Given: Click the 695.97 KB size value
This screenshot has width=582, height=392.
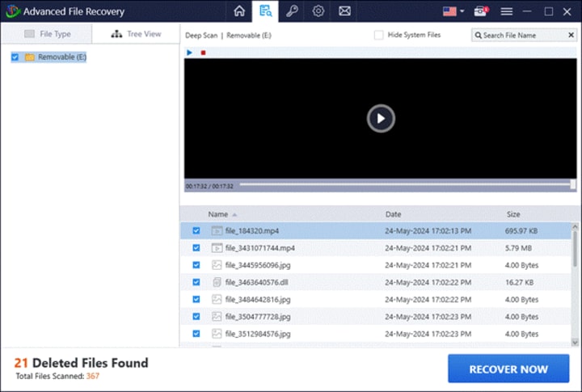Looking at the screenshot, I should [x=521, y=231].
